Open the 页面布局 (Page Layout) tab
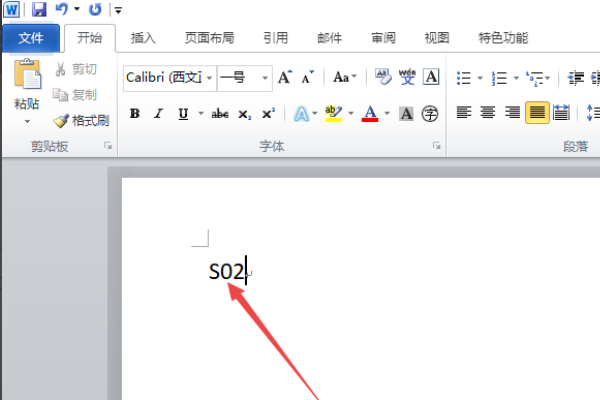Screen dimensions: 600x400 tap(209, 38)
